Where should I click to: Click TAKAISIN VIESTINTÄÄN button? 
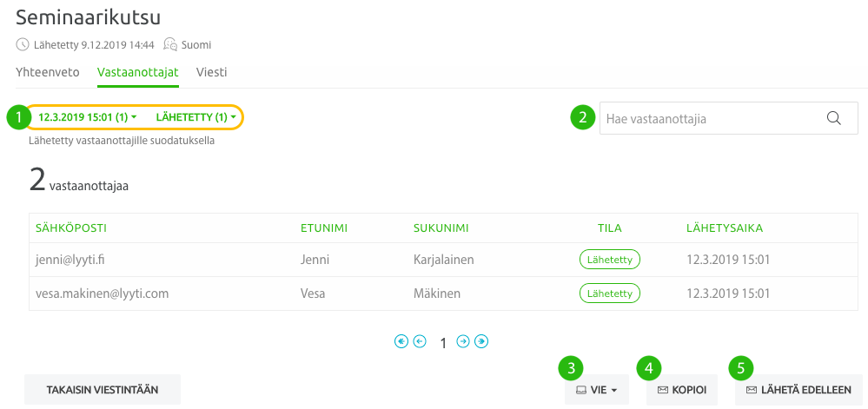[103, 390]
